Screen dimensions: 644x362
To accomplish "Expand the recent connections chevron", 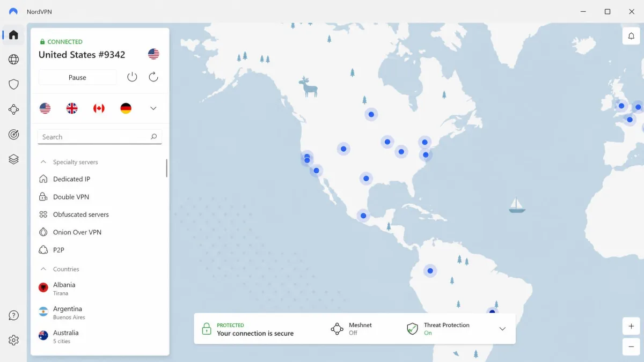I will pos(153,108).
